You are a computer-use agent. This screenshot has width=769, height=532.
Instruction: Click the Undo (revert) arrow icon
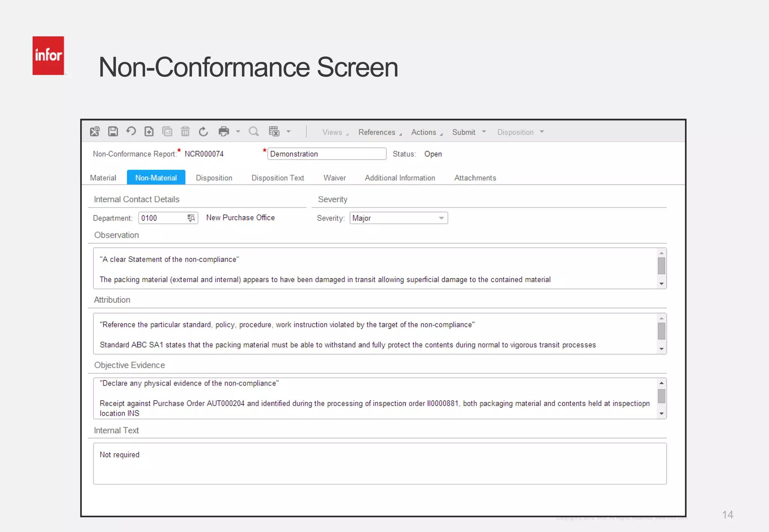point(131,132)
